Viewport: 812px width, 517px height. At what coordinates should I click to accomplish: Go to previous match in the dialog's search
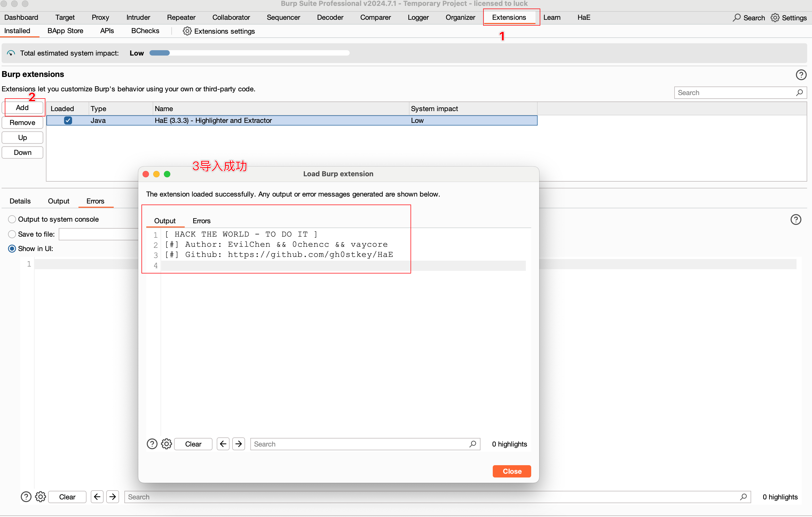(x=223, y=444)
